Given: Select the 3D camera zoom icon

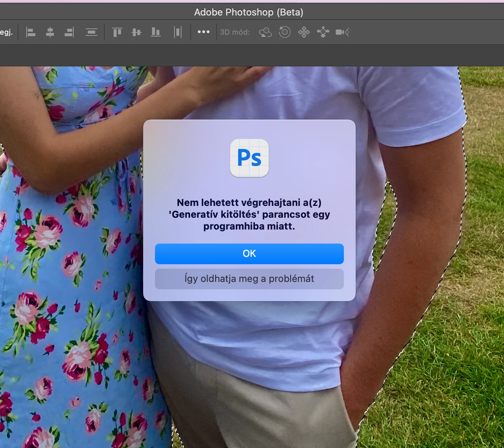Looking at the screenshot, I should click(x=342, y=32).
